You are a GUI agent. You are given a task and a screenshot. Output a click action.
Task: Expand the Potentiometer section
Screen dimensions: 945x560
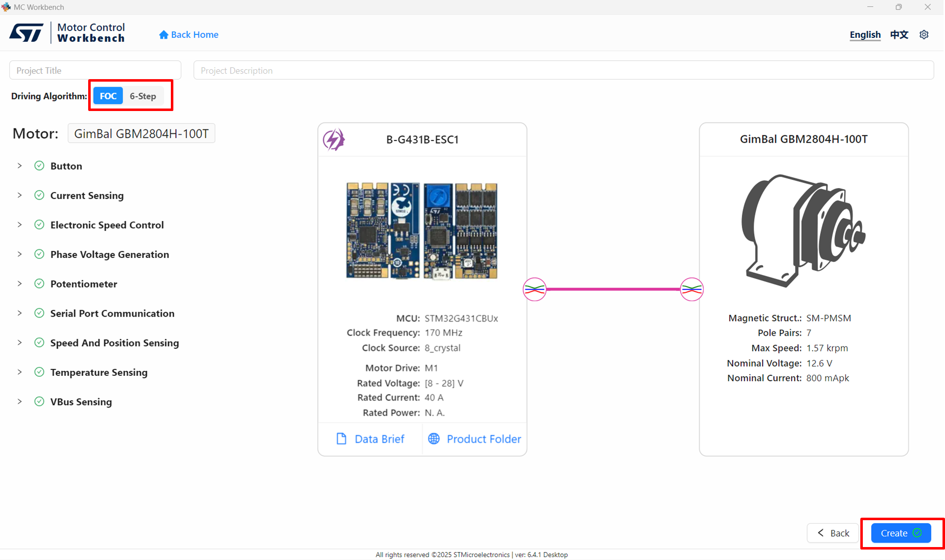pyautogui.click(x=19, y=284)
